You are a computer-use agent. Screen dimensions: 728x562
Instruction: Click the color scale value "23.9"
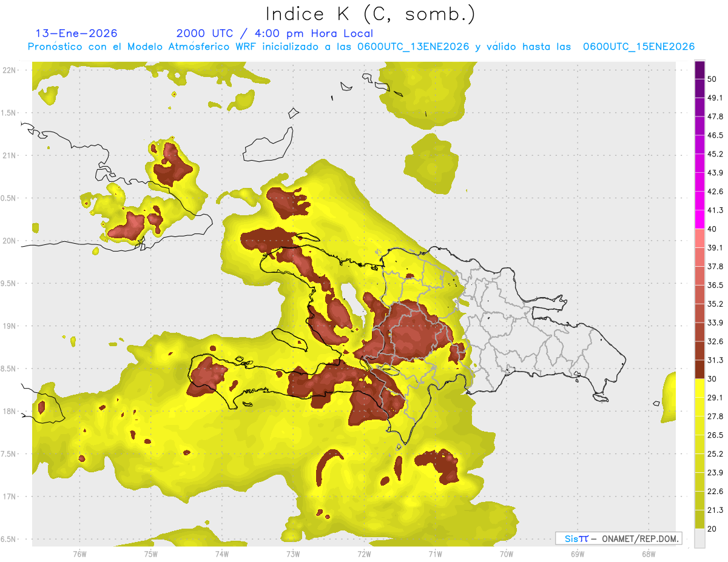(x=715, y=472)
